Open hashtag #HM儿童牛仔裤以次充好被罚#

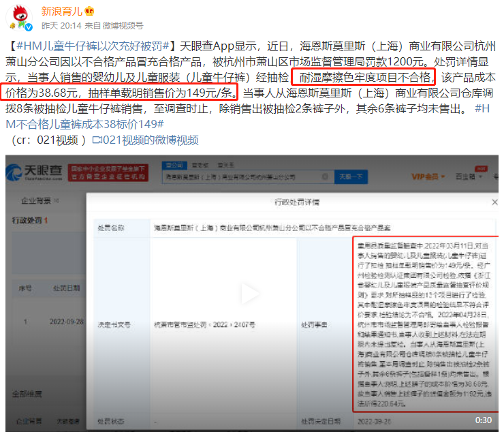[x=93, y=46]
